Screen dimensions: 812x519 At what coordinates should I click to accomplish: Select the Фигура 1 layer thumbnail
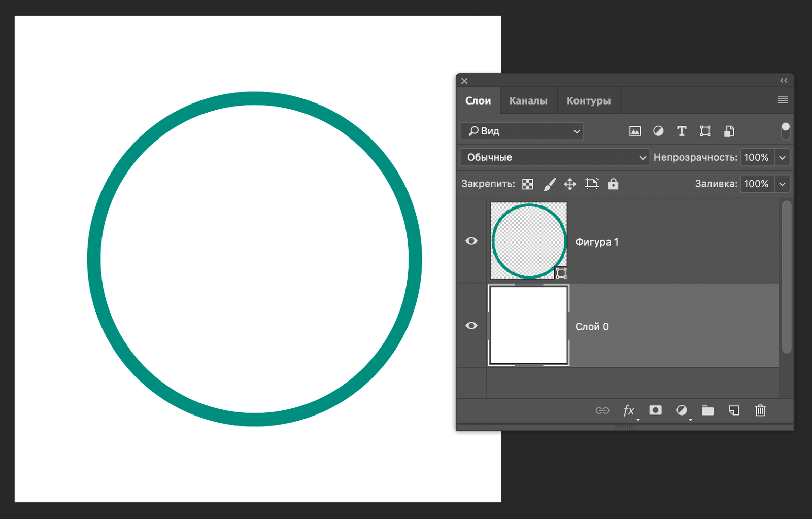[x=528, y=240]
